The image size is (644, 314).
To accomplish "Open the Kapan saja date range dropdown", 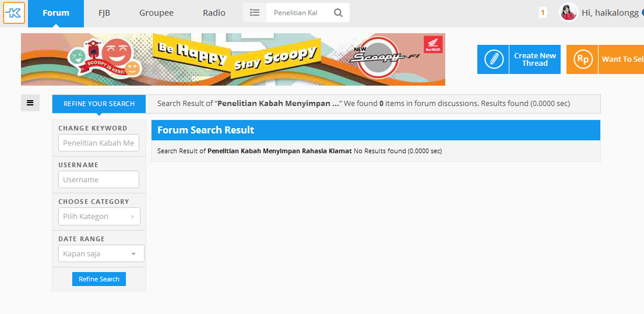I will pos(101,253).
